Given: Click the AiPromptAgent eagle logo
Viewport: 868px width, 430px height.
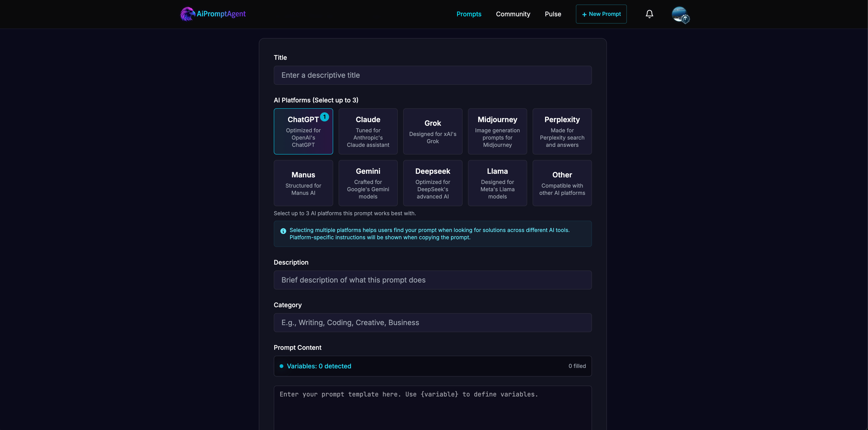Looking at the screenshot, I should click(x=188, y=14).
